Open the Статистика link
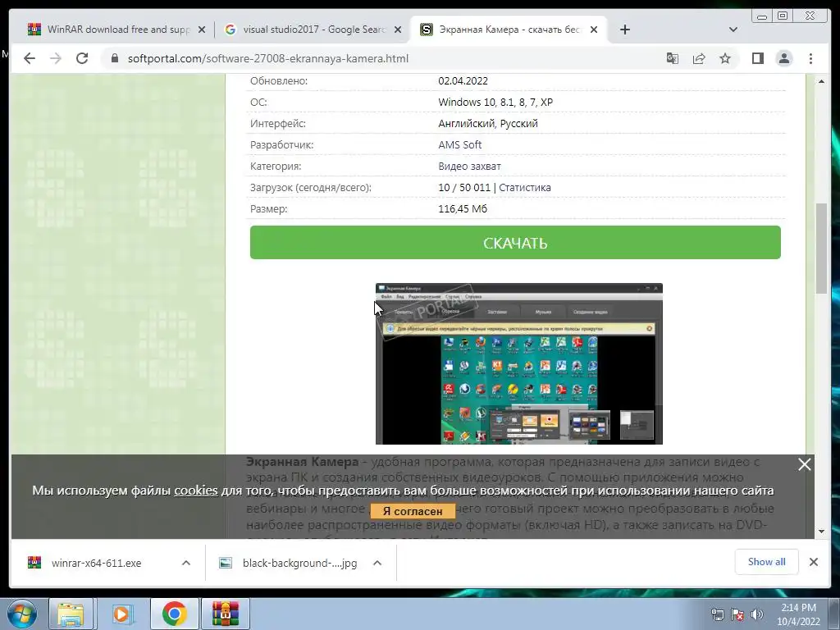 click(524, 188)
